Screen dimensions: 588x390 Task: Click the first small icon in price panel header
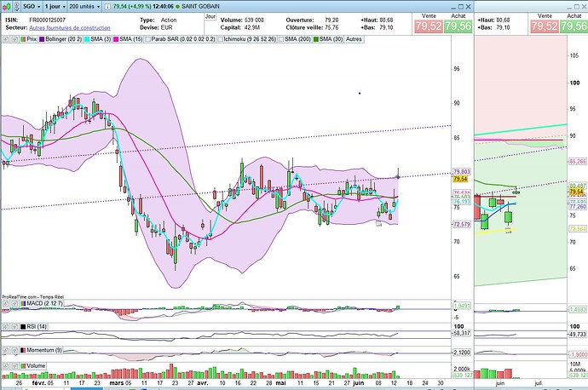click(6, 39)
